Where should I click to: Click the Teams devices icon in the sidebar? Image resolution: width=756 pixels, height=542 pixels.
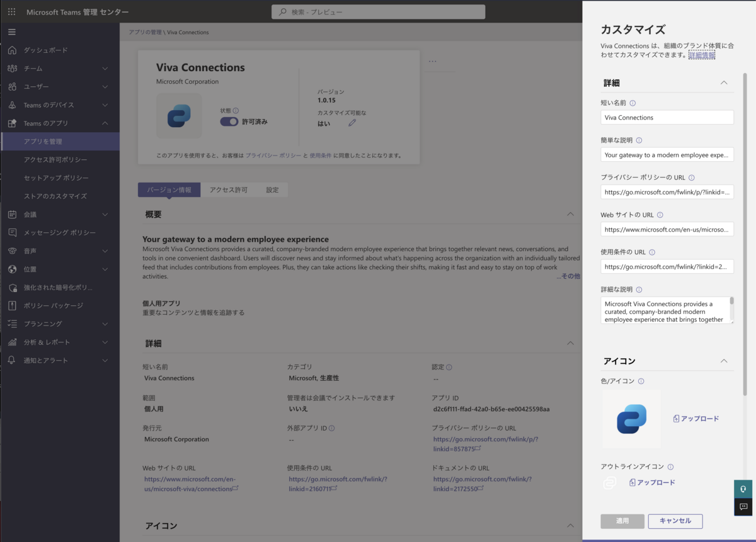(12, 105)
